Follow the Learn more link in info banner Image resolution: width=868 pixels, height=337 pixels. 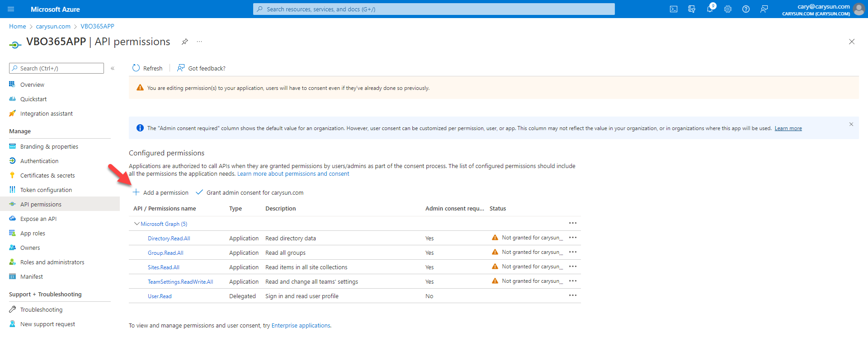point(788,128)
